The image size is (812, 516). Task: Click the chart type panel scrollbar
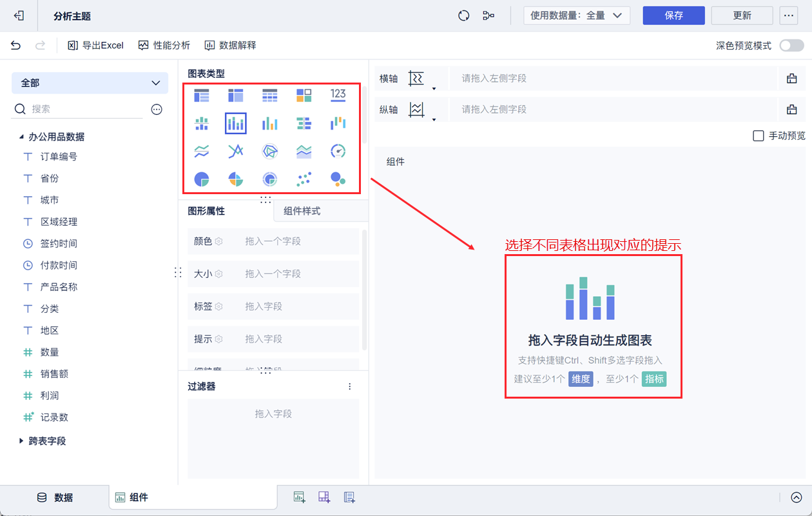click(x=365, y=114)
